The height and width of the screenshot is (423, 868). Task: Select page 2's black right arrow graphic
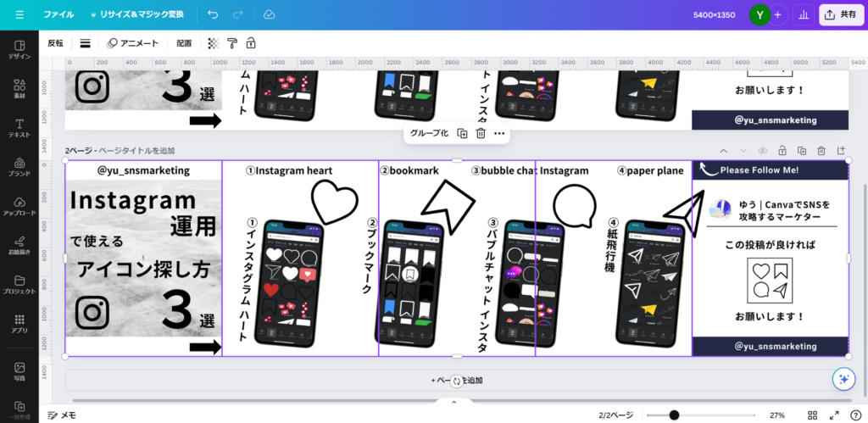(x=205, y=348)
